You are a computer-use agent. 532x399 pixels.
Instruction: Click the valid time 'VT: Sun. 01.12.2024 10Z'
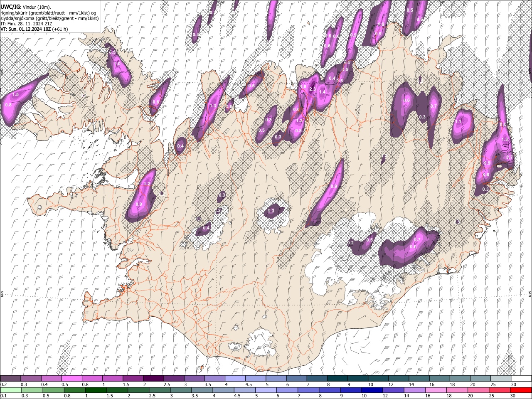(x=25, y=29)
